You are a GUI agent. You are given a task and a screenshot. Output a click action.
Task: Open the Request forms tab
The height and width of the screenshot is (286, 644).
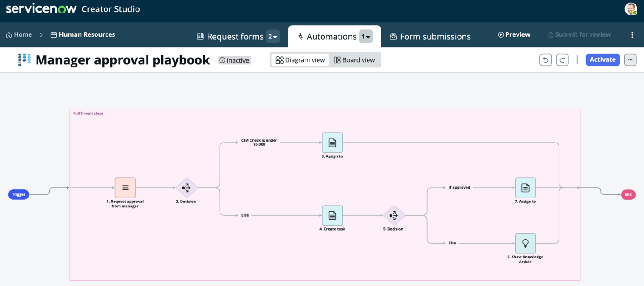(230, 37)
